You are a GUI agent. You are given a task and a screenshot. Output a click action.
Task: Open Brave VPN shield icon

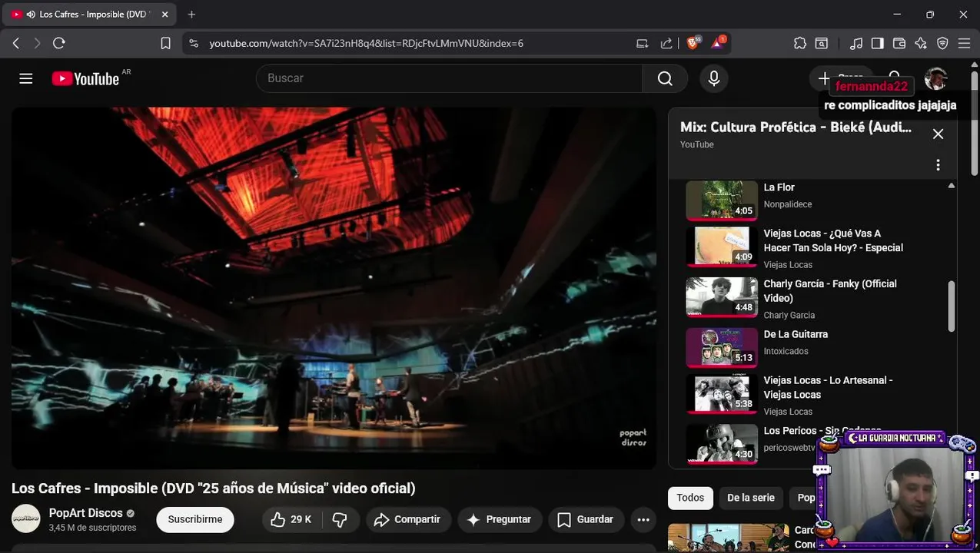click(942, 43)
